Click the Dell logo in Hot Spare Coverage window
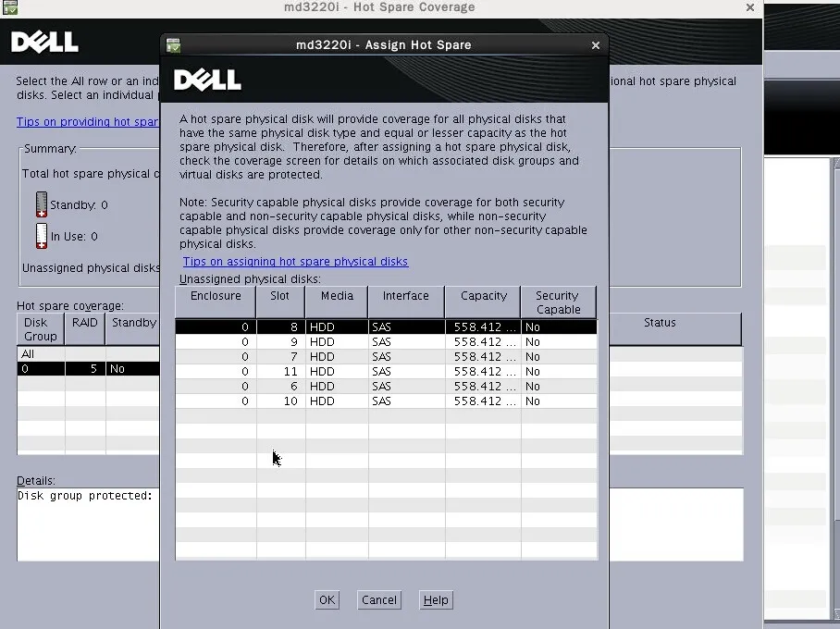 [x=44, y=42]
